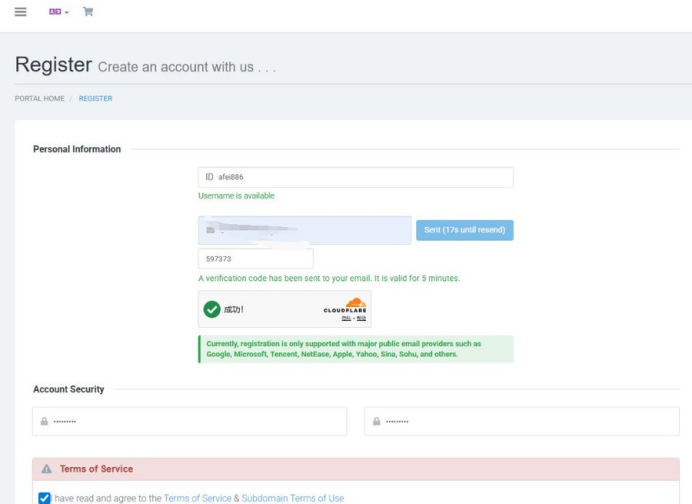Click the 'Username is available' message
The height and width of the screenshot is (504, 692).
tap(236, 196)
